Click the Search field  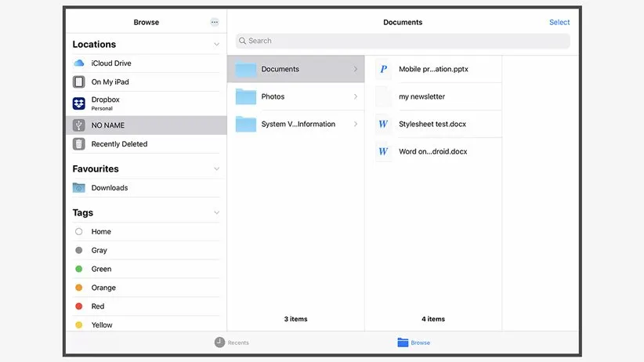(x=403, y=41)
